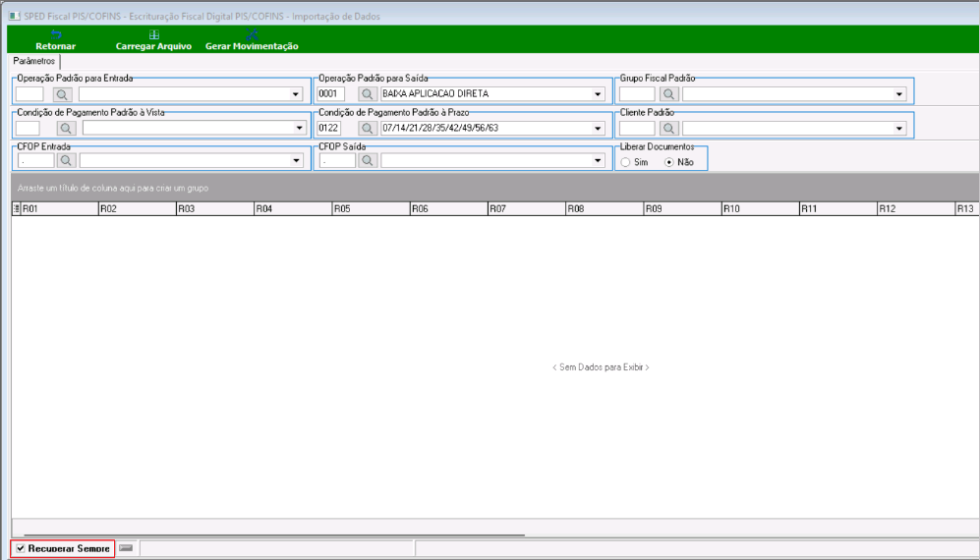Click the R10 column header
This screenshot has width=980, height=560.
(761, 209)
